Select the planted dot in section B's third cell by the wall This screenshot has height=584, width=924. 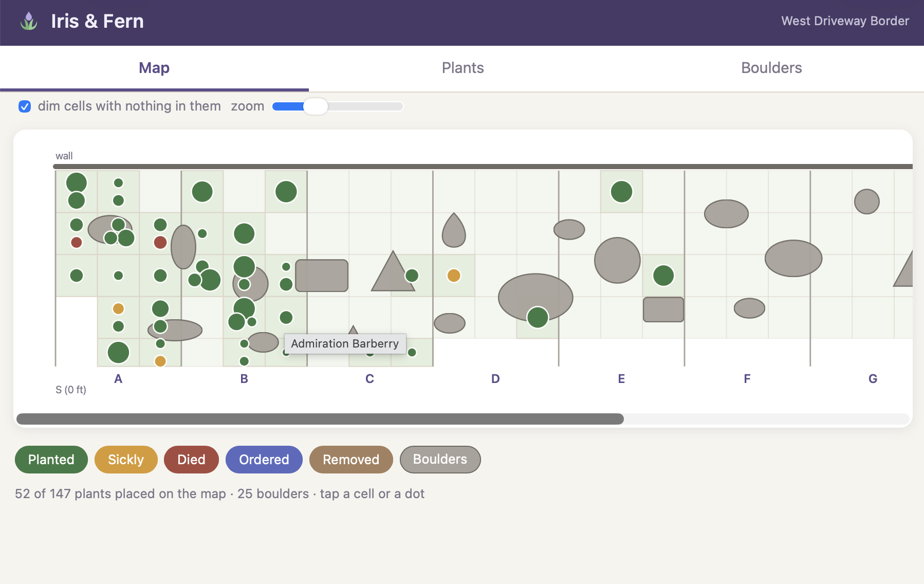click(286, 192)
